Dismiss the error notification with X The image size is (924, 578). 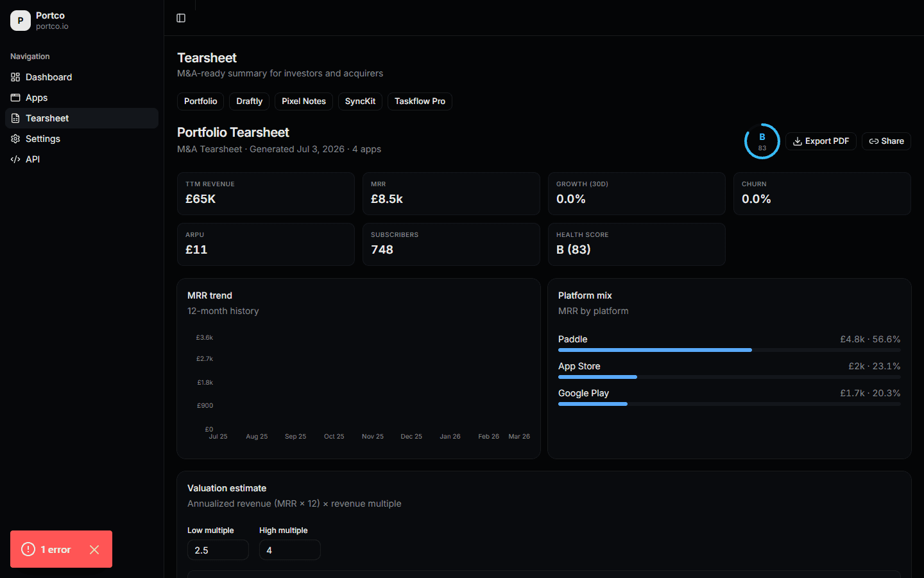coord(94,550)
